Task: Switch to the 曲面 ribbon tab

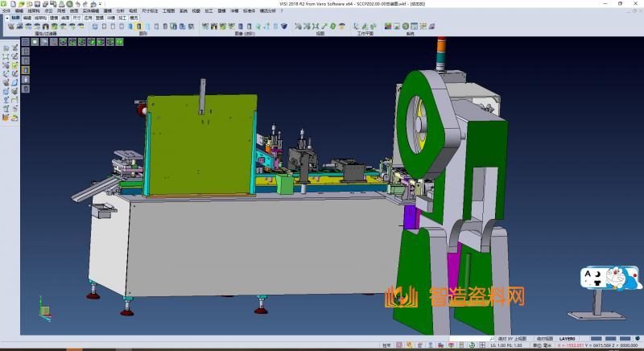Action: [65, 17]
